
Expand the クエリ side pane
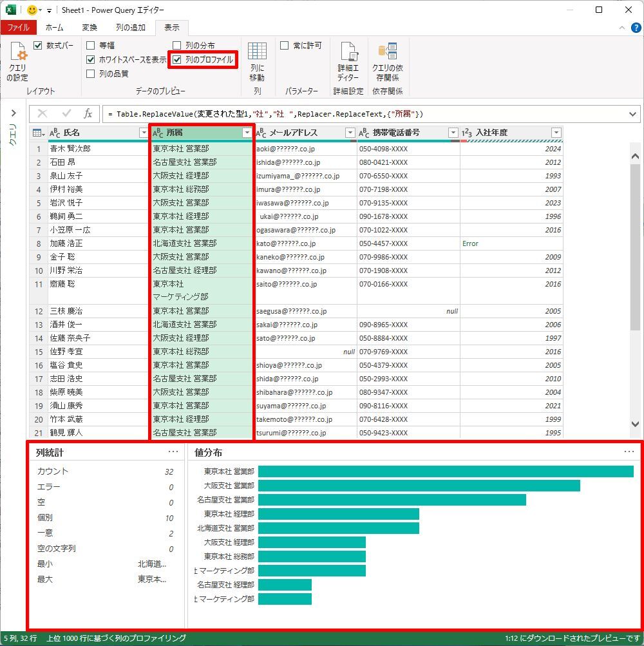[x=12, y=113]
